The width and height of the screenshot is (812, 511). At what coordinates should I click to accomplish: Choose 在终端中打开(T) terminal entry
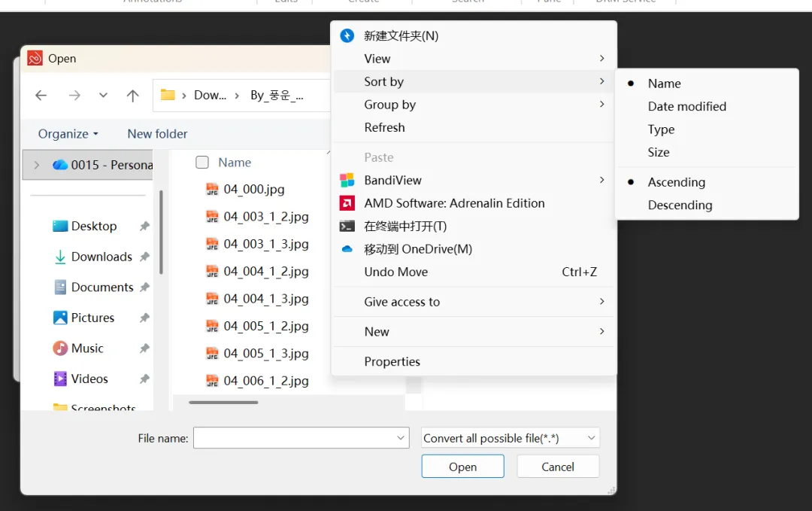474,226
